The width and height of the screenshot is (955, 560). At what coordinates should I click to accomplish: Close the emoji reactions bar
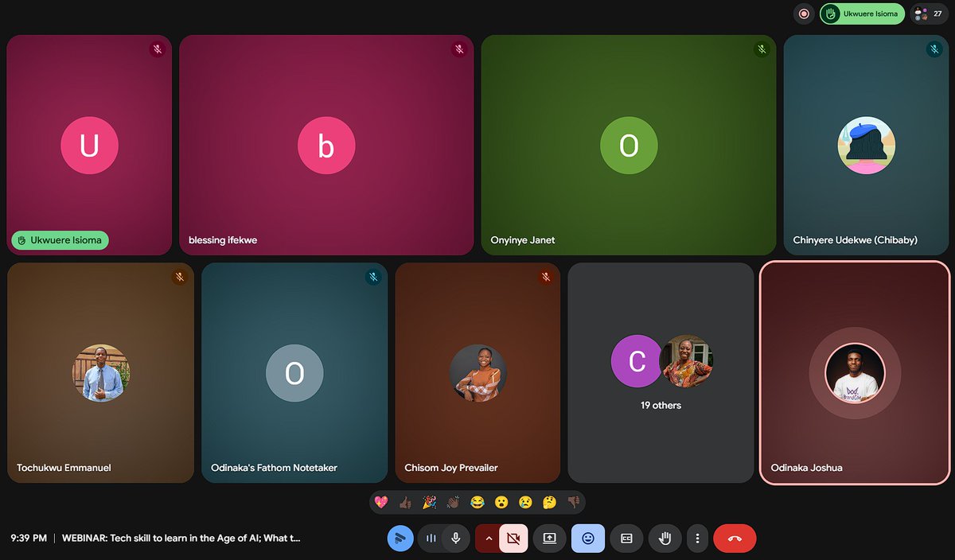coord(588,539)
